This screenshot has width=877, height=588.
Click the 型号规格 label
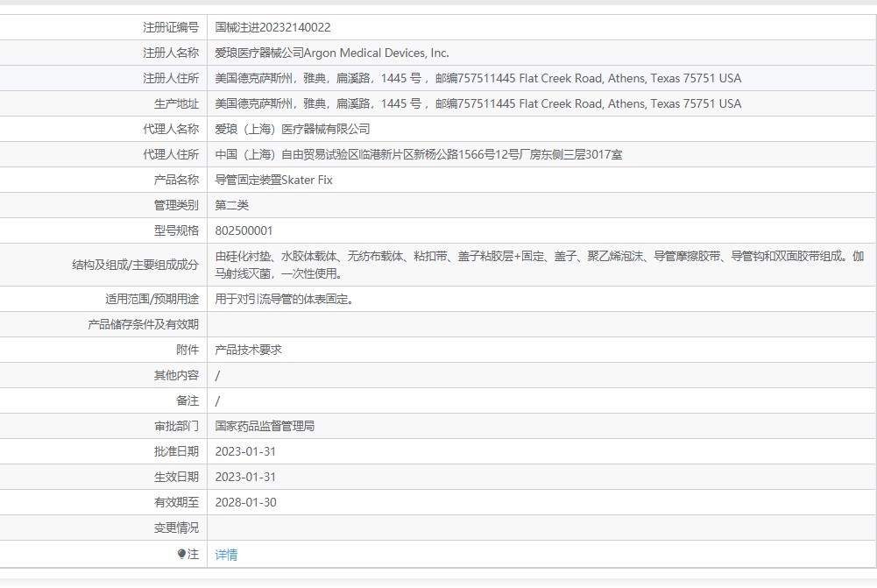tap(176, 231)
